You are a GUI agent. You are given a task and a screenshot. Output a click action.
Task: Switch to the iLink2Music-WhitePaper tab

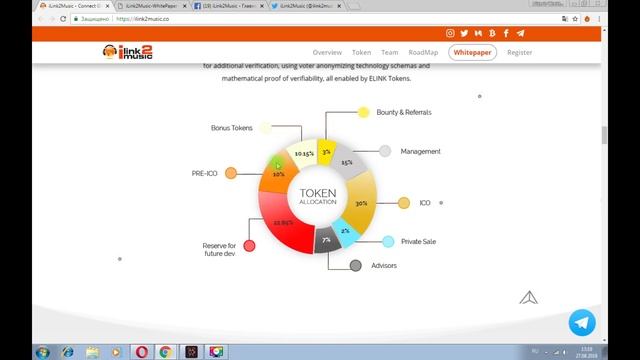click(151, 6)
